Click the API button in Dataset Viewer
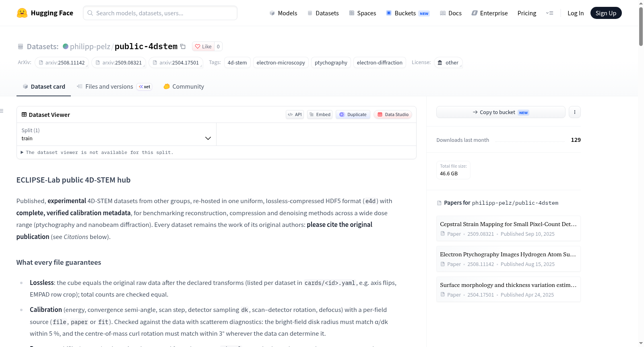Screen dimensions: 644x347 [295, 114]
